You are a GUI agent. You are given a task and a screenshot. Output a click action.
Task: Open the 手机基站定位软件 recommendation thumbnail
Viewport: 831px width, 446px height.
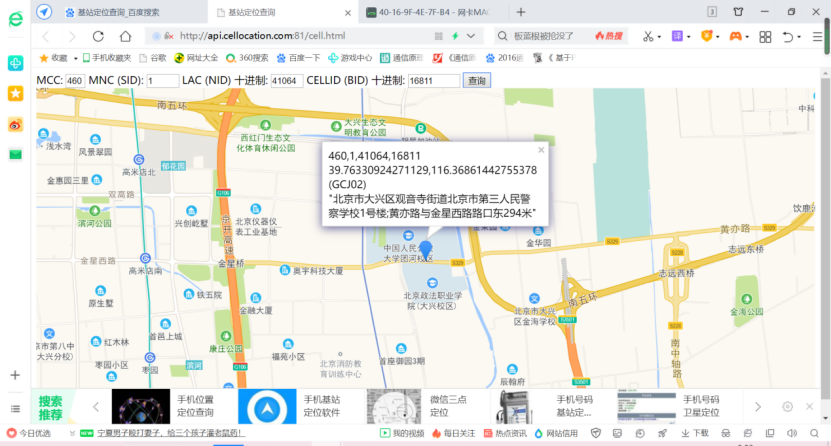tap(267, 407)
